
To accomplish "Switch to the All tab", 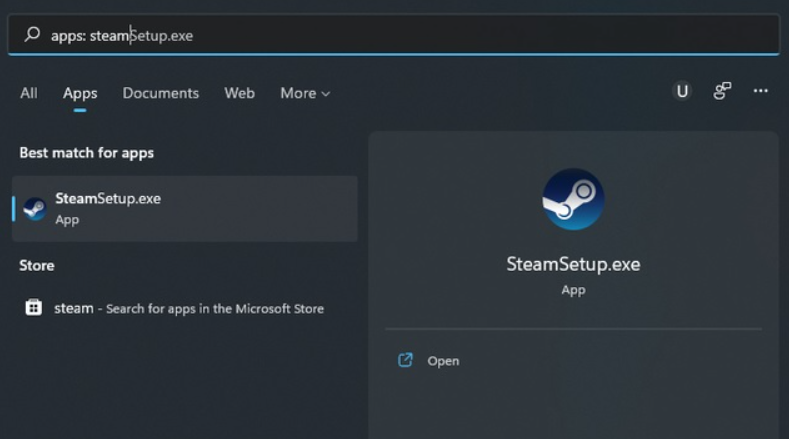I will tap(29, 93).
